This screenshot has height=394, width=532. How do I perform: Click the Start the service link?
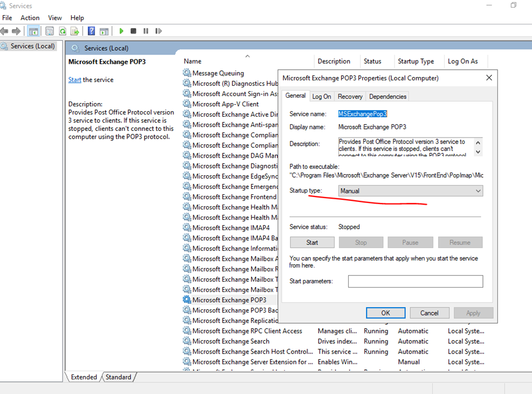coord(75,80)
